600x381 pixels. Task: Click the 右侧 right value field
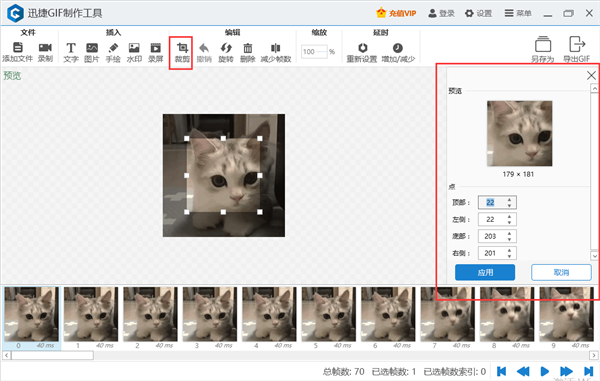(x=497, y=253)
